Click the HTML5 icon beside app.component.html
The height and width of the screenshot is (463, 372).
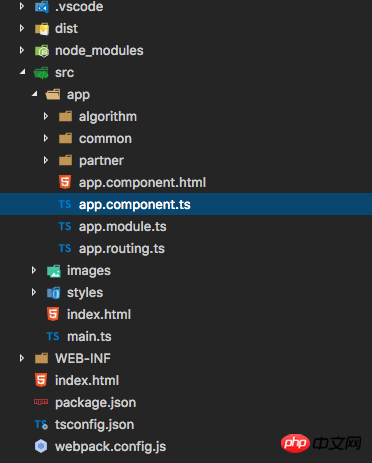[65, 182]
